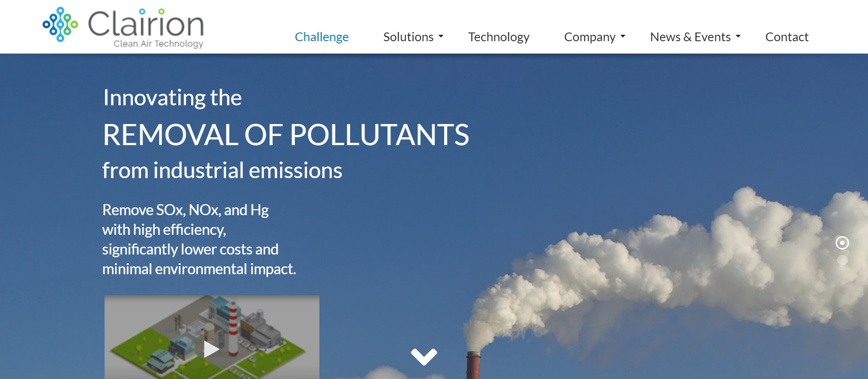Click the 'Innovating the' text
Viewport: 868px width, 379px height.
172,97
